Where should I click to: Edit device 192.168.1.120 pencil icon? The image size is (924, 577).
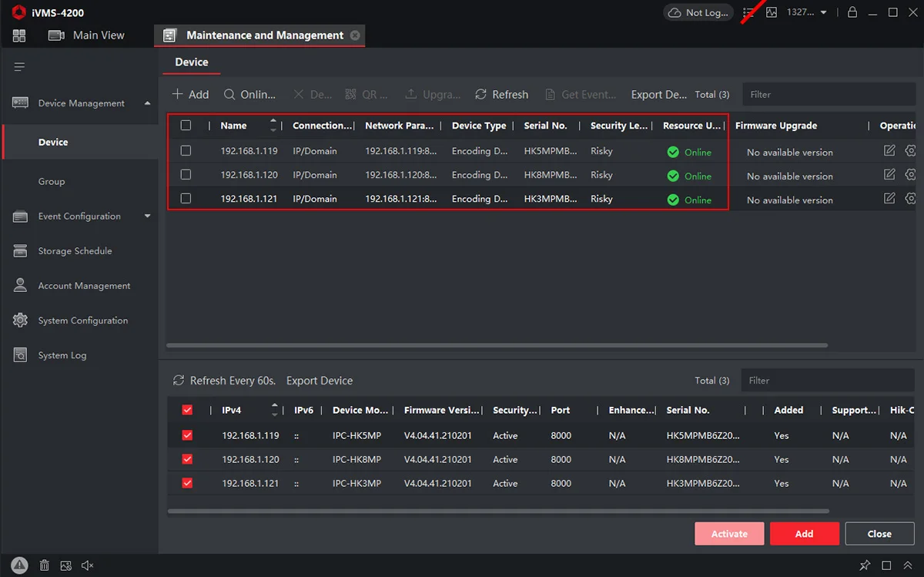point(889,175)
